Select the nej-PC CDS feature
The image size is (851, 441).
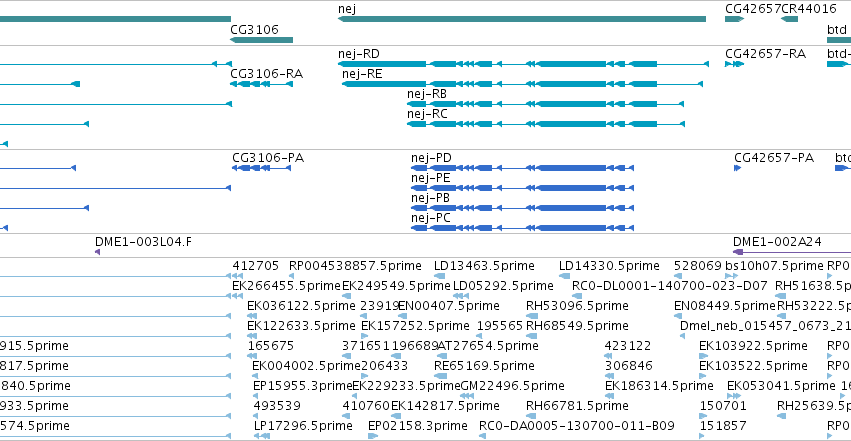point(522,228)
